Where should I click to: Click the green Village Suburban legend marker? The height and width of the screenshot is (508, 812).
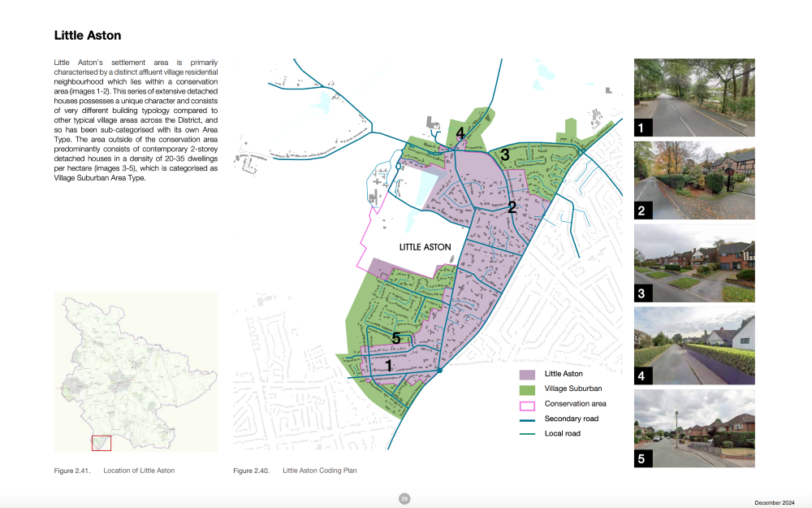point(525,389)
